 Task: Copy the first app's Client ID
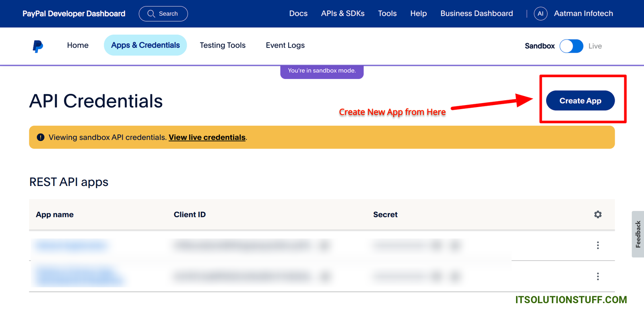pyautogui.click(x=324, y=245)
